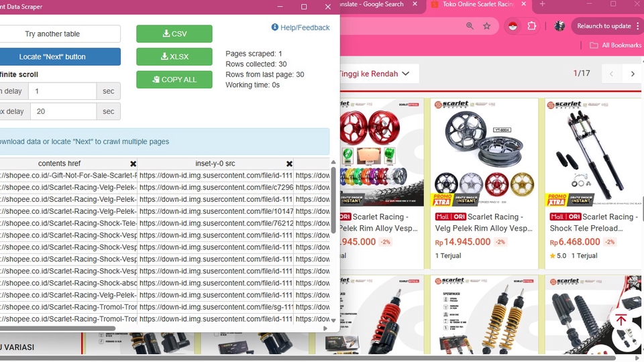
Task: Close the Toko Online Scarlet Racing tab
Action: point(524,4)
